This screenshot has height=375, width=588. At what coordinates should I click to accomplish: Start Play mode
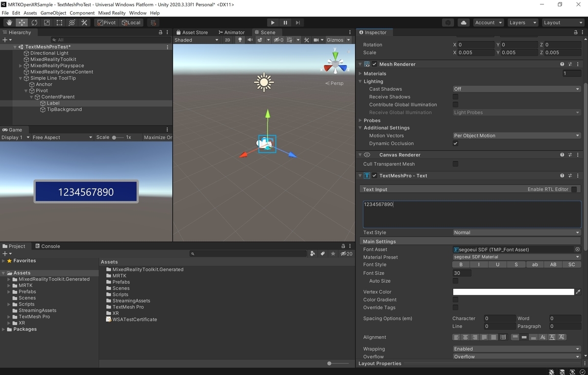coord(273,23)
